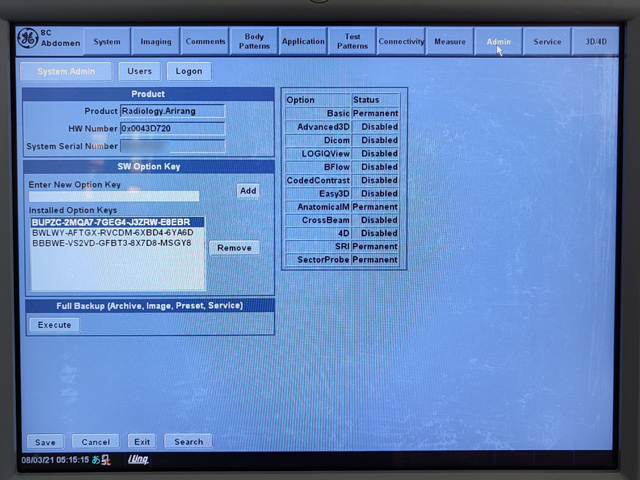Screen dimensions: 640x480
Task: Click the 8C Abdomen probe label
Action: pos(60,38)
